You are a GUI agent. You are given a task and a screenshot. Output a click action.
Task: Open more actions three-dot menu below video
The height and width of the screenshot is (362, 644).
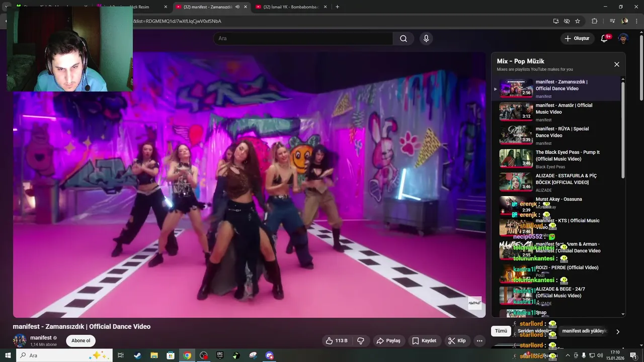pos(479,341)
